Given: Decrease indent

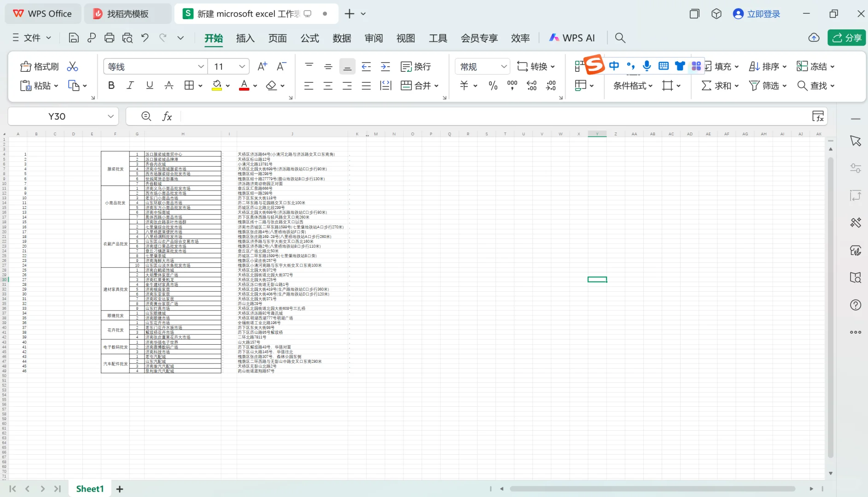Looking at the screenshot, I should click(x=367, y=67).
